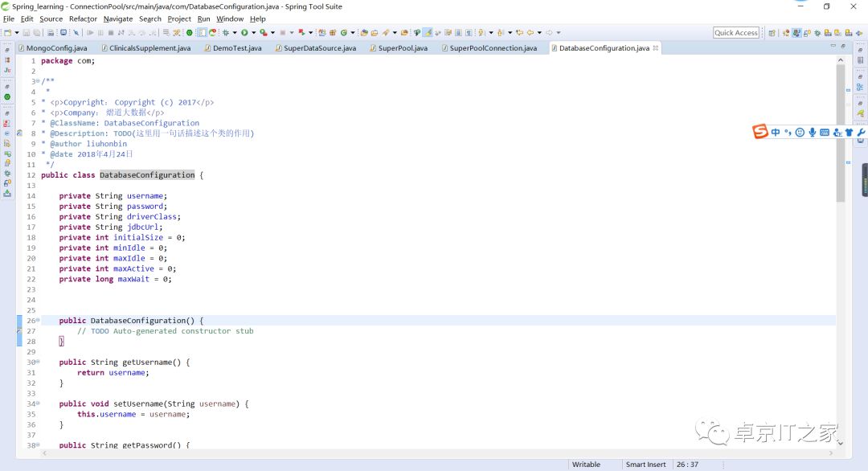The height and width of the screenshot is (471, 868).
Task: Click the 26 : 37 cursor position status
Action: point(687,465)
